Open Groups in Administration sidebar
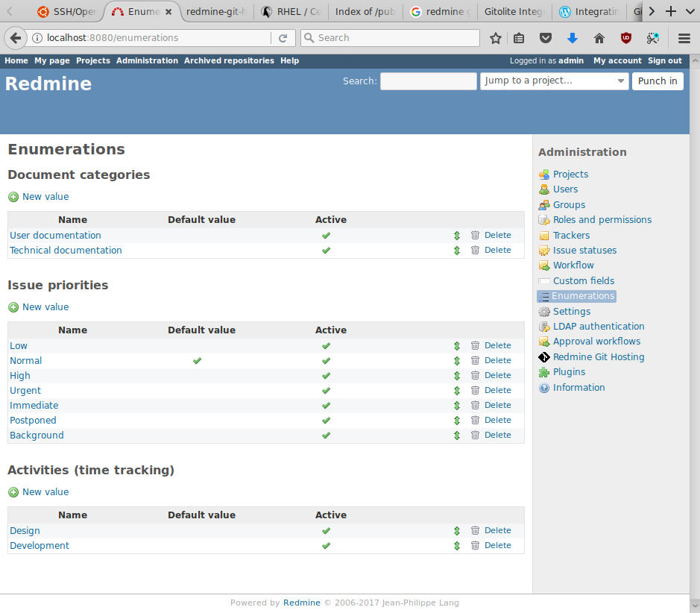 pos(570,205)
